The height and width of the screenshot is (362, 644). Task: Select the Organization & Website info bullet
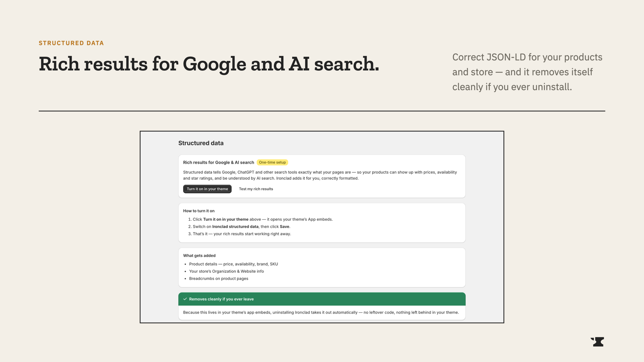click(227, 271)
